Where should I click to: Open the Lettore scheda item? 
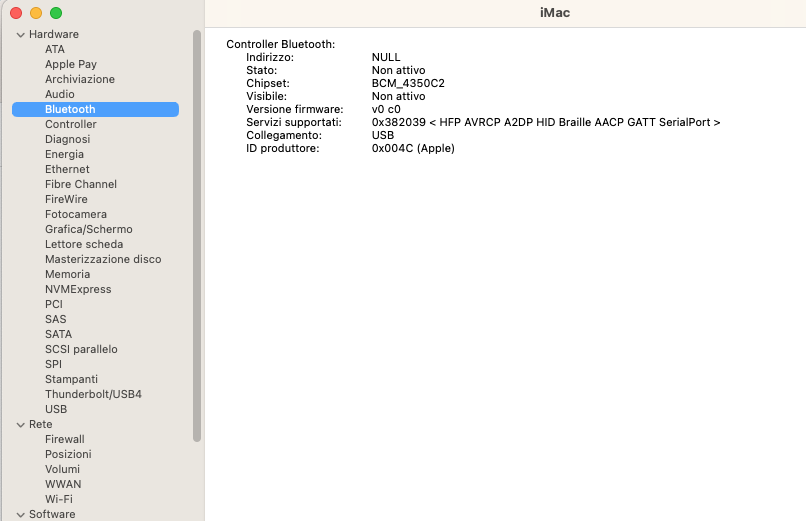[84, 244]
